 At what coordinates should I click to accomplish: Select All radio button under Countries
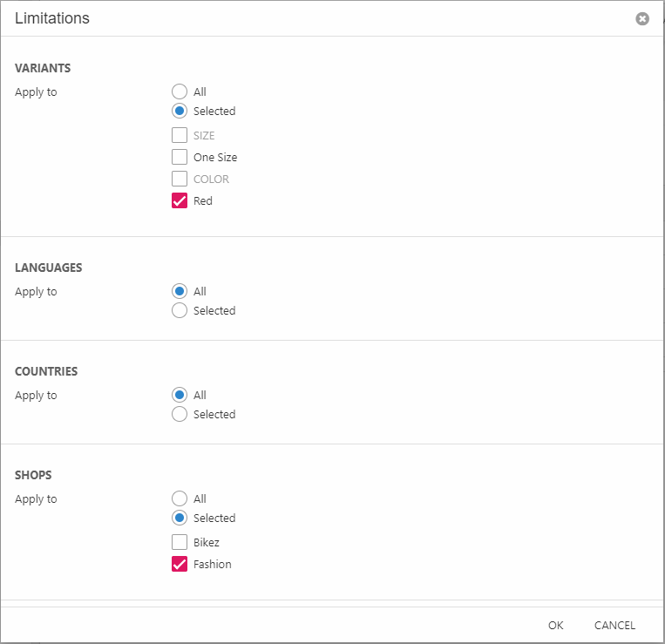pyautogui.click(x=180, y=395)
